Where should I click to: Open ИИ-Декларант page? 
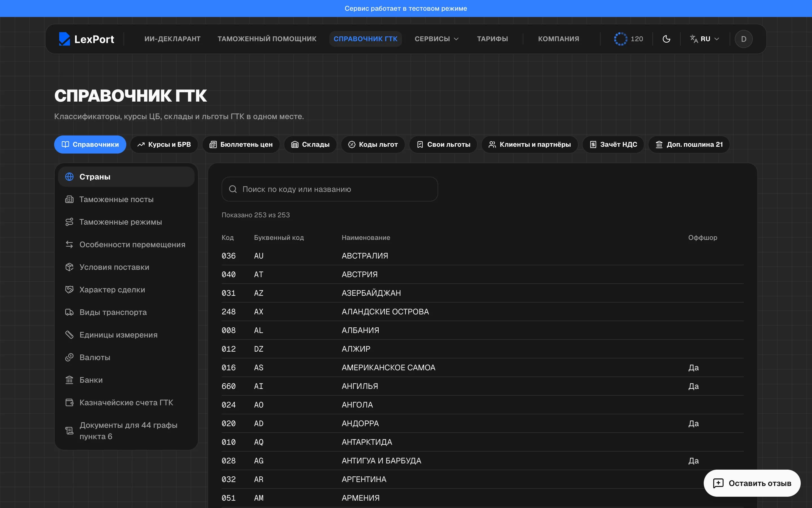click(x=173, y=39)
